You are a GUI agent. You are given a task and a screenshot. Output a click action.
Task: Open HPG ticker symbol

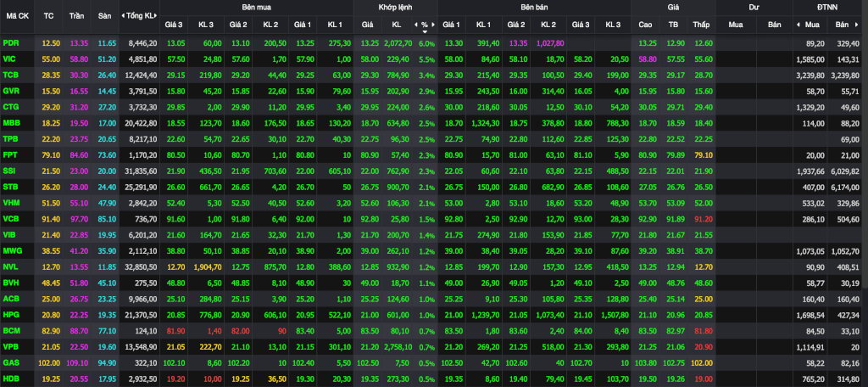tap(11, 315)
